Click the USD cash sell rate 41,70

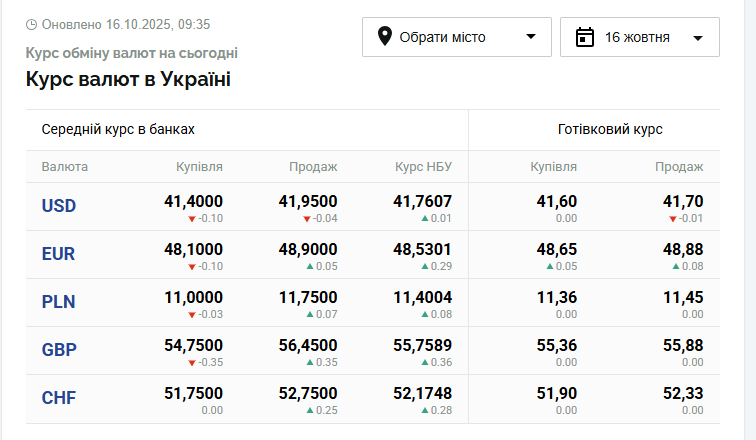pyautogui.click(x=683, y=202)
